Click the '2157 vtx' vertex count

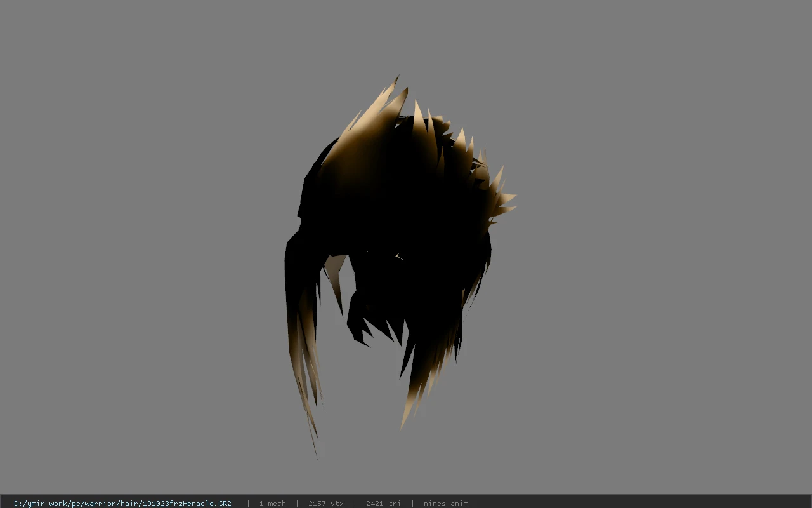pyautogui.click(x=325, y=504)
